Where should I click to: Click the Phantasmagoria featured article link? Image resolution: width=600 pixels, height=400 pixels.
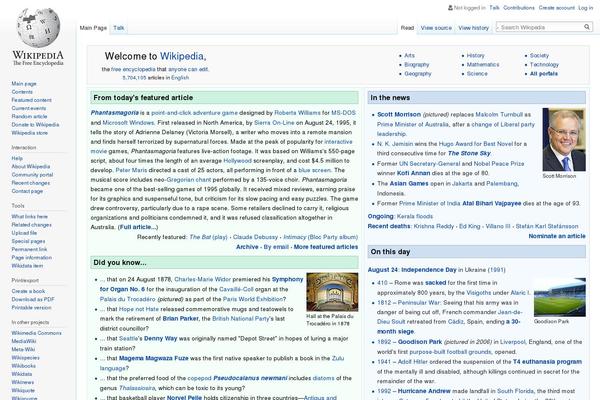114,113
